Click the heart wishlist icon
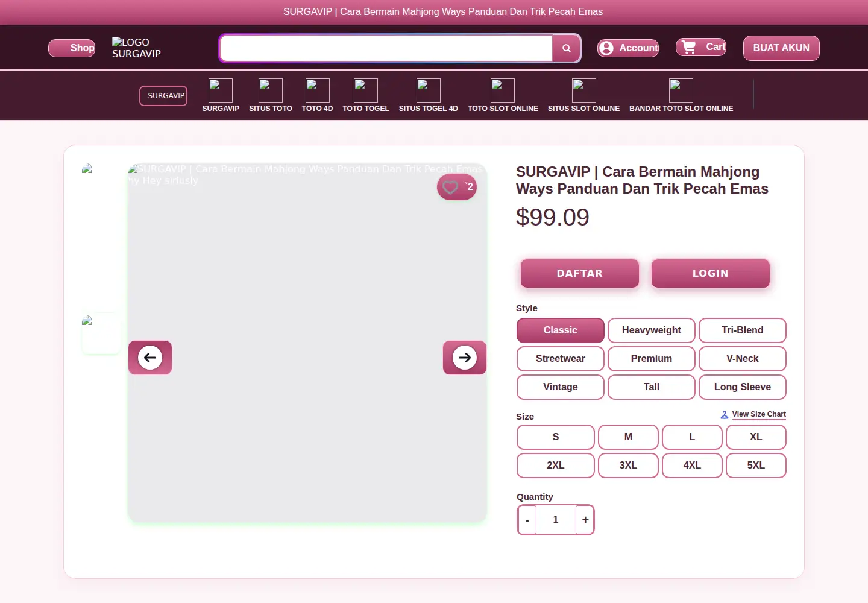 coord(450,187)
